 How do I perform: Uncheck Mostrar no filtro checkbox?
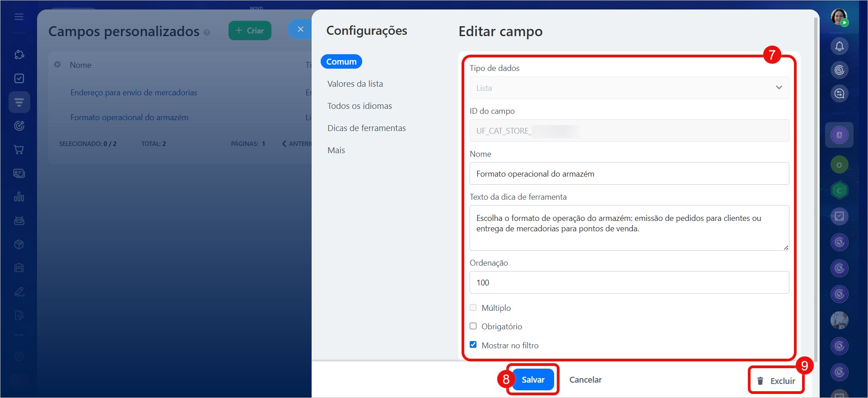point(473,345)
